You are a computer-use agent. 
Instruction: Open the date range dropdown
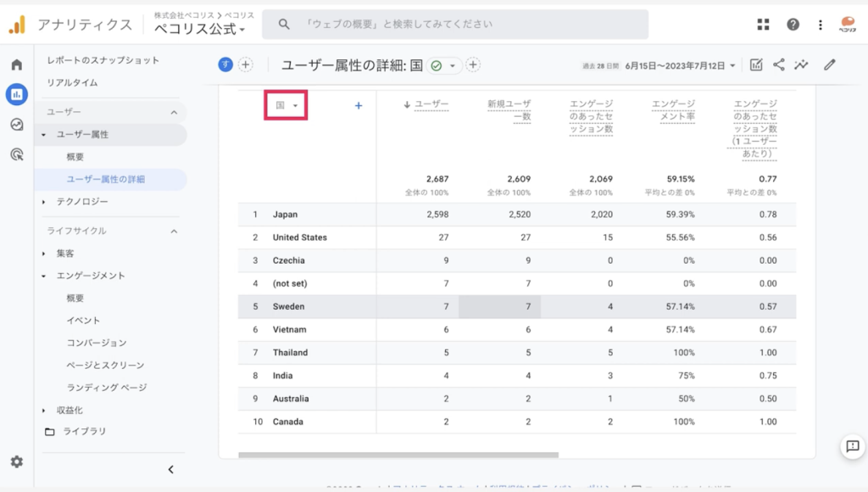(x=681, y=65)
